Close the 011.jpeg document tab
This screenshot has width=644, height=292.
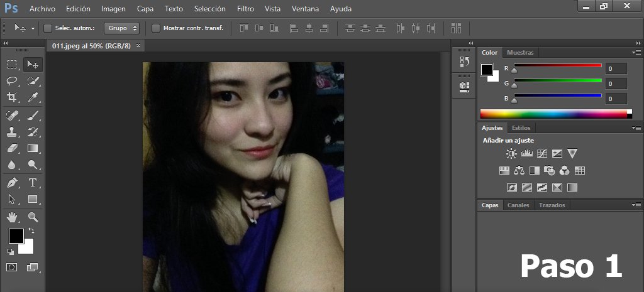(x=138, y=45)
